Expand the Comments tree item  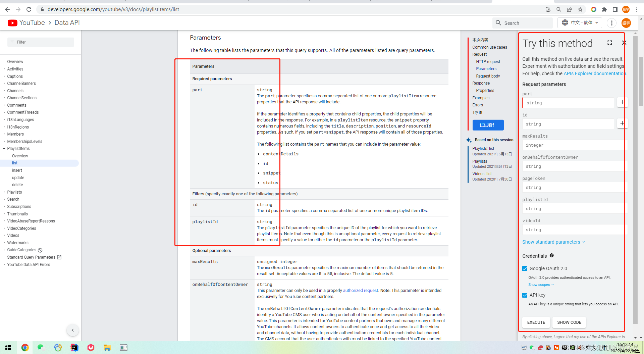(4, 105)
